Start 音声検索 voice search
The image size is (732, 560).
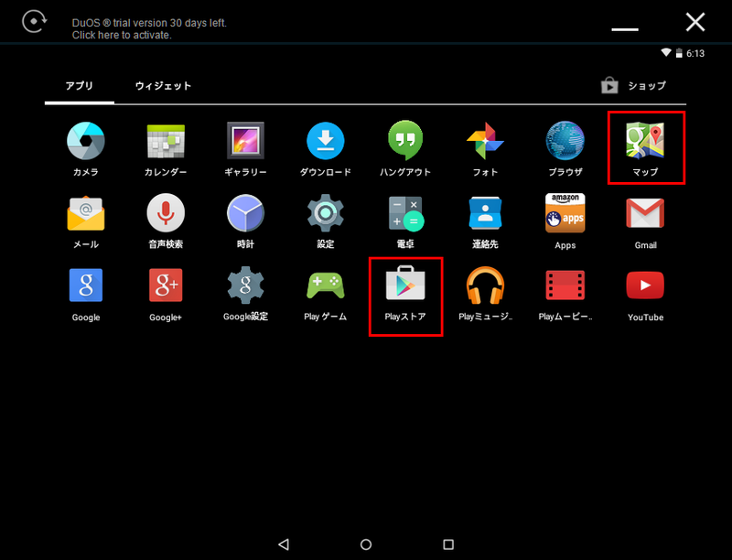[x=166, y=221]
